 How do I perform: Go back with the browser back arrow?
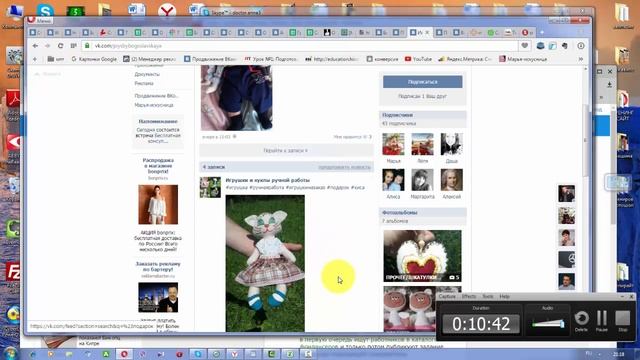tap(35, 46)
